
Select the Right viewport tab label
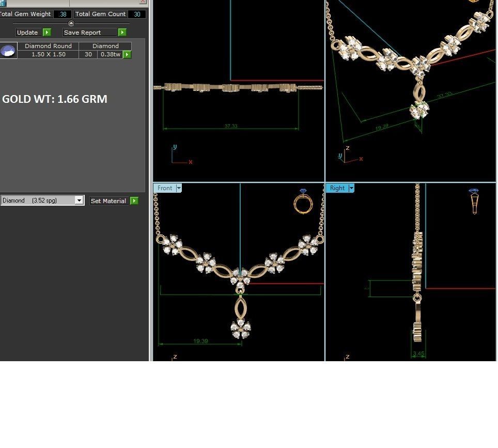(337, 188)
